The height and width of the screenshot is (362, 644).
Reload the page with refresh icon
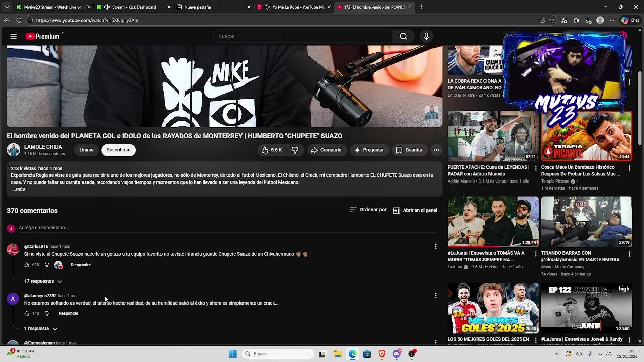19,20
